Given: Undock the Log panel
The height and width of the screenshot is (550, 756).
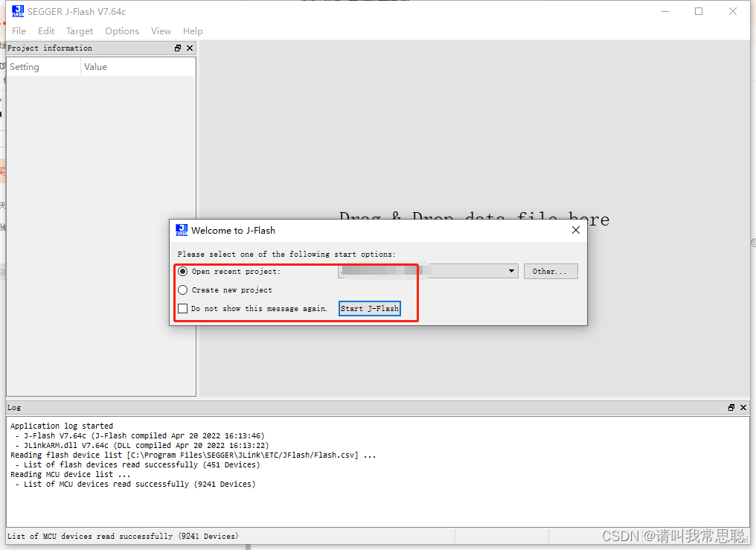Looking at the screenshot, I should click(x=731, y=408).
